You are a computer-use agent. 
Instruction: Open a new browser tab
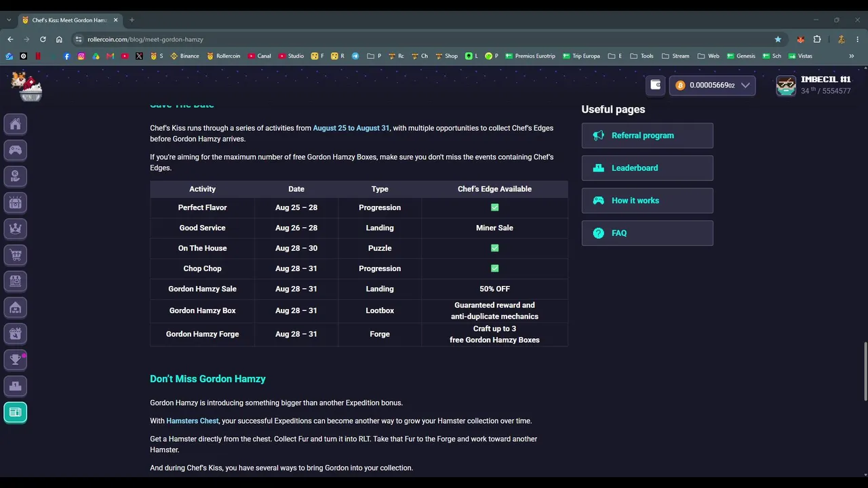[x=132, y=20]
